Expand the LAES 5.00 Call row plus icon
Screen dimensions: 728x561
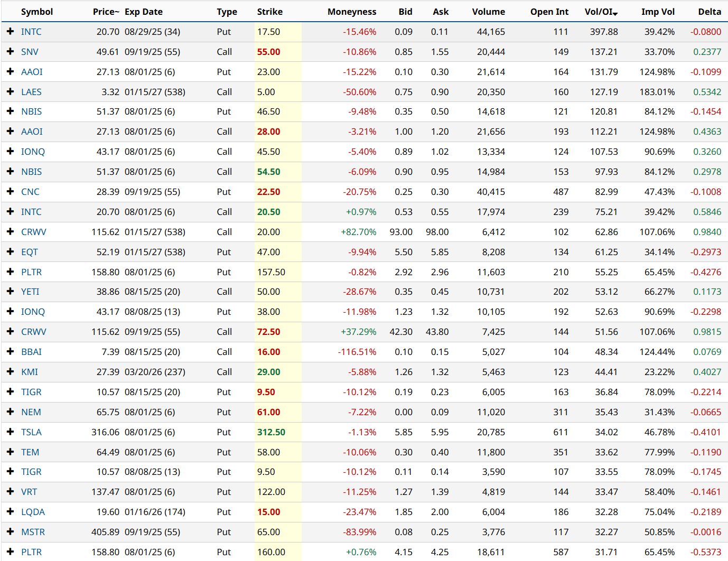click(10, 92)
